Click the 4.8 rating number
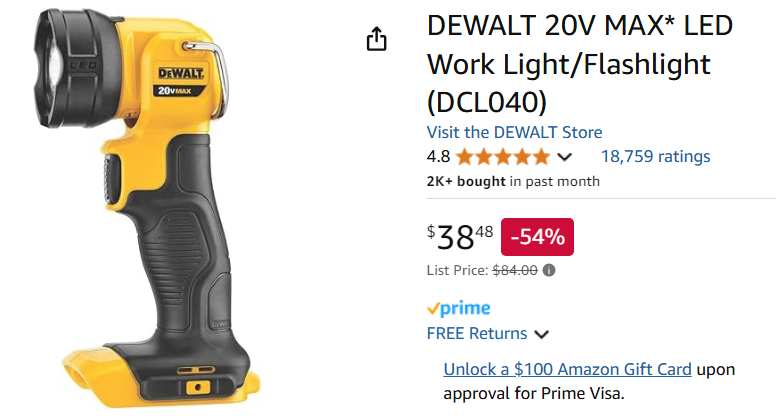776x418 pixels. coord(438,157)
